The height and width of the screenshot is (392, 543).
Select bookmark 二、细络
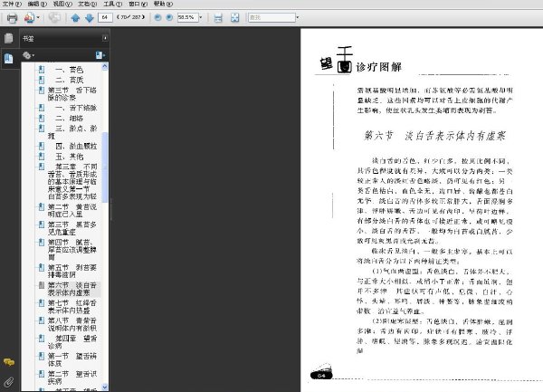tap(70, 118)
